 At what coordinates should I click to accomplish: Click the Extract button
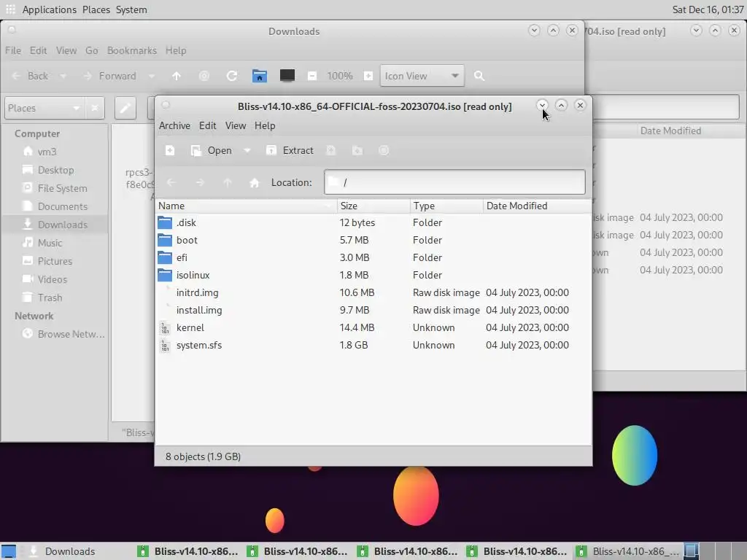290,150
